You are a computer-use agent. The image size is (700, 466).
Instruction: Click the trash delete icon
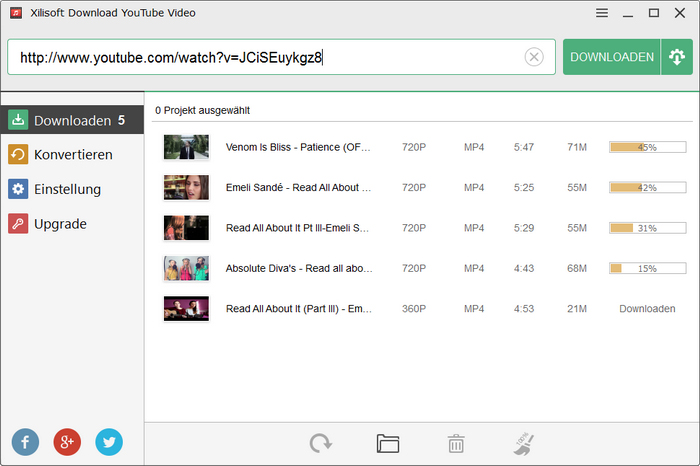click(x=456, y=444)
